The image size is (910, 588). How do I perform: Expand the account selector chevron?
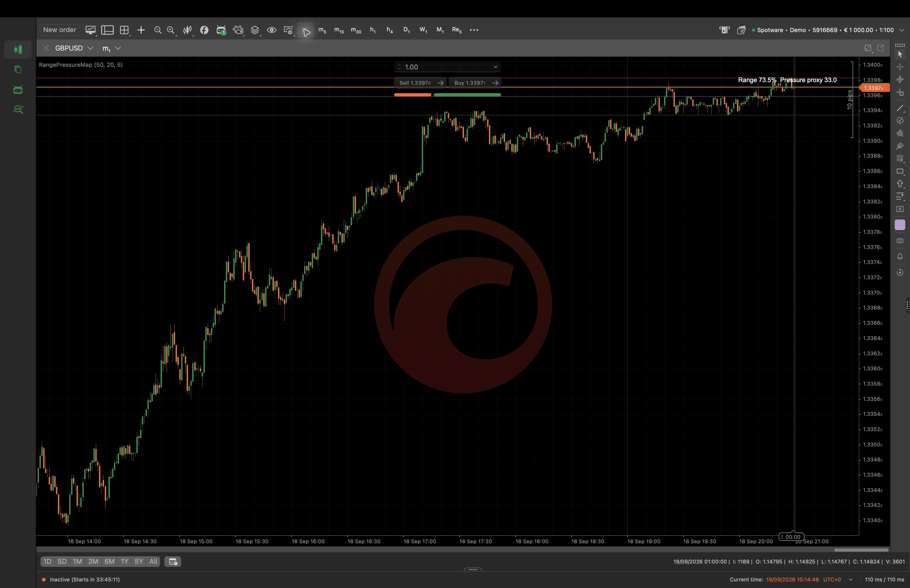[902, 30]
